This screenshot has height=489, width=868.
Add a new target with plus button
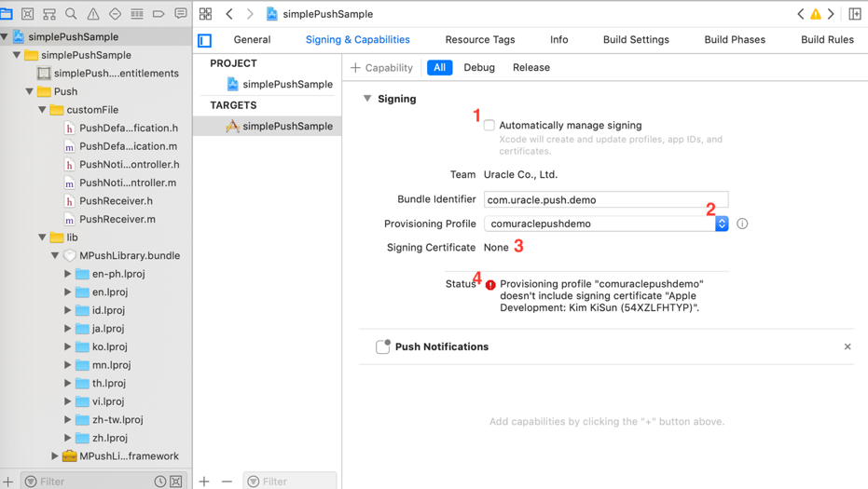click(x=204, y=482)
